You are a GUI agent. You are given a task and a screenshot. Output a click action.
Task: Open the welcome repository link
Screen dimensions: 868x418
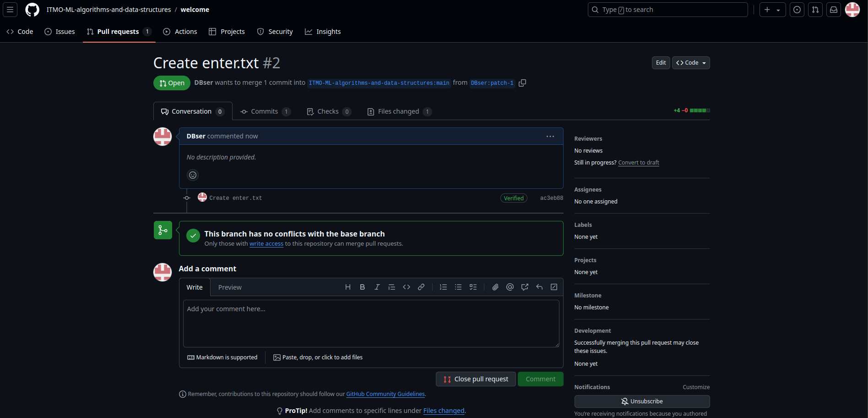195,10
